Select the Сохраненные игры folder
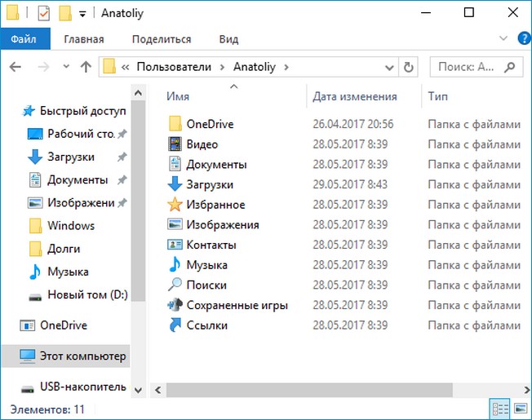 click(x=237, y=305)
